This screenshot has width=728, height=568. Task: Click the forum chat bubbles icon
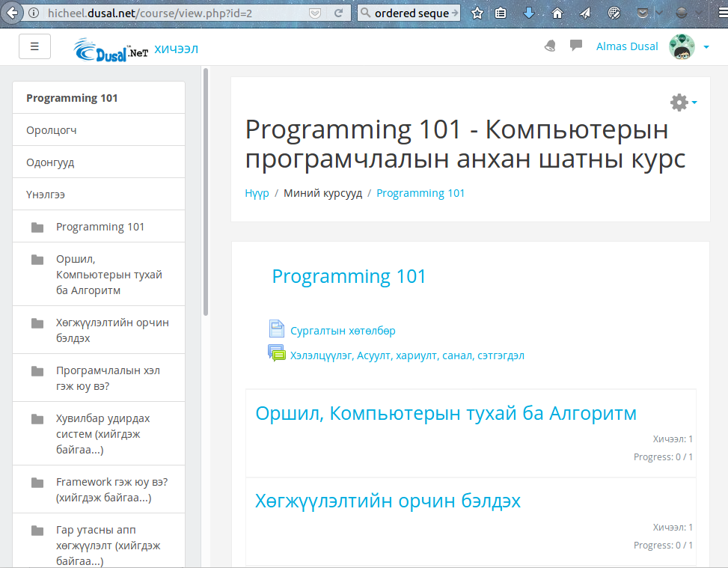click(x=277, y=353)
